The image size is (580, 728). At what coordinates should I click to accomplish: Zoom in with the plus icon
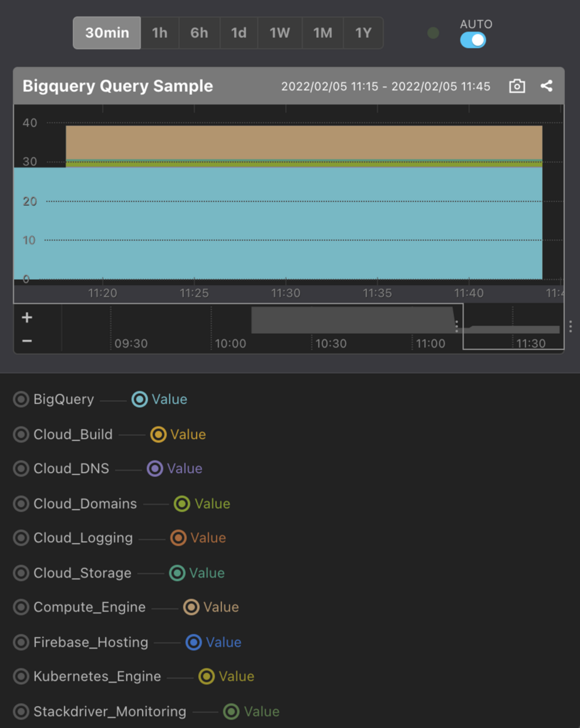coord(27,318)
